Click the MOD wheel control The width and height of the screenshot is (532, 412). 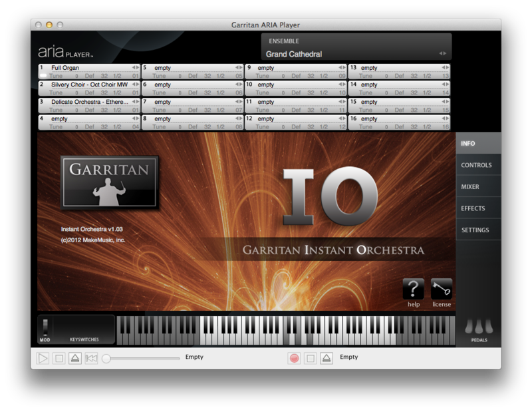tap(45, 327)
